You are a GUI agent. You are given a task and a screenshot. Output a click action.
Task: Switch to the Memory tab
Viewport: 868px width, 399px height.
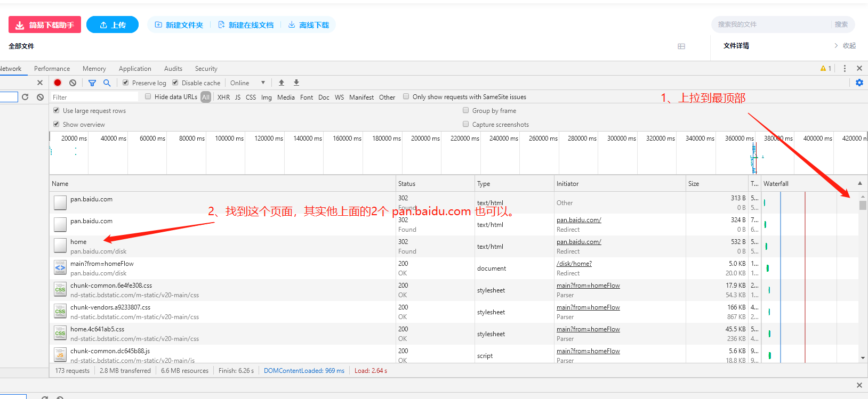point(94,68)
